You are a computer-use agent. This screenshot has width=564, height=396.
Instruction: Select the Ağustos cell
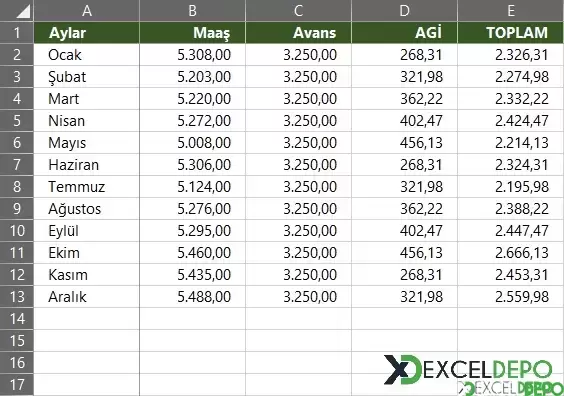87,209
